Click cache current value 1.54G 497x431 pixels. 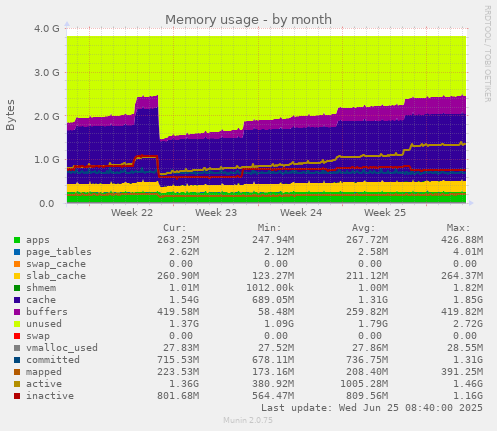click(184, 300)
